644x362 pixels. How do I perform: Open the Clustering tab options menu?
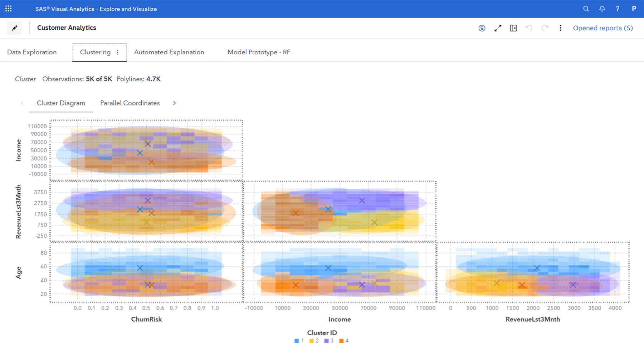118,52
